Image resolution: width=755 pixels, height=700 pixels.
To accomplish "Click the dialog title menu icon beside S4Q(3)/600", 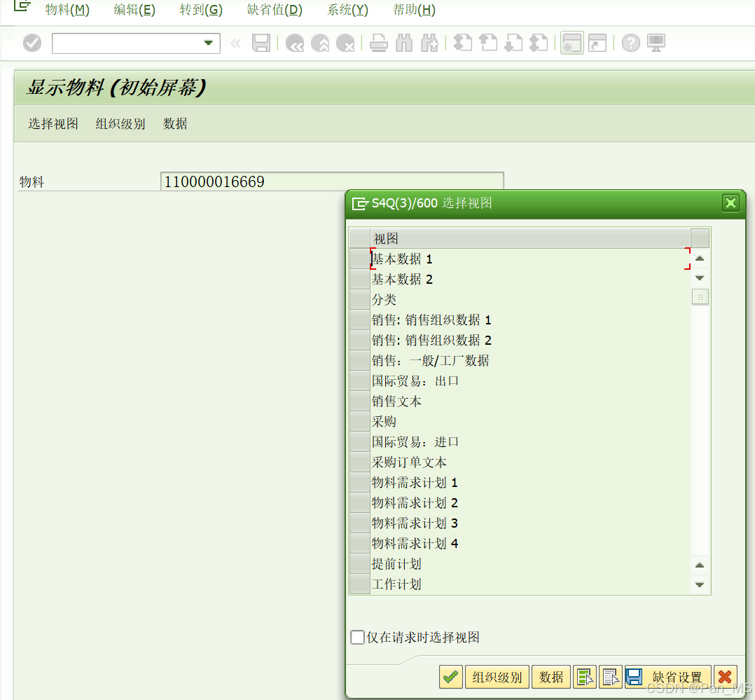I will click(360, 203).
